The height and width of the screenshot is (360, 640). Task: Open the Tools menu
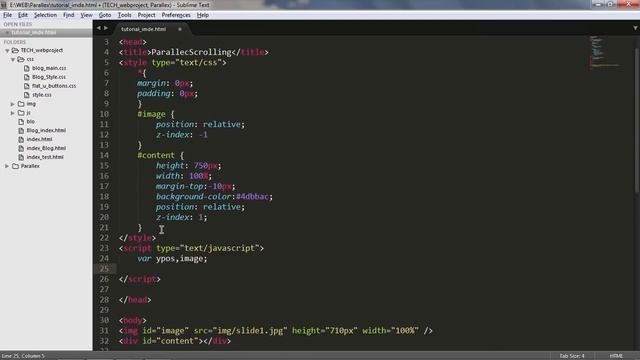tap(124, 15)
